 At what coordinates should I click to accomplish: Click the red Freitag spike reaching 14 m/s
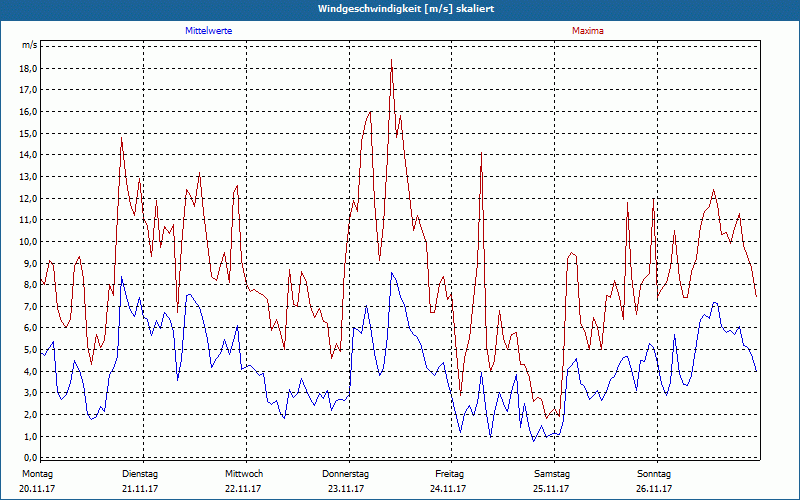481,153
